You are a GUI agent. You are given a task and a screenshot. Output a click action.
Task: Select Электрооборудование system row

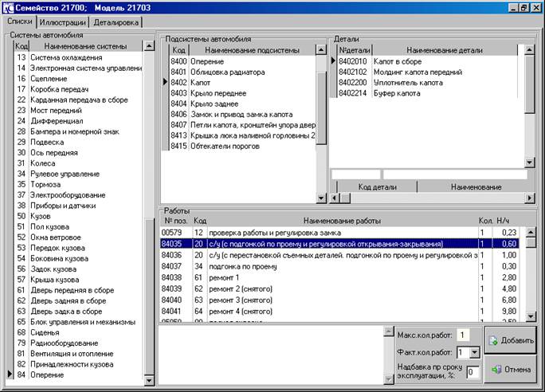pos(68,194)
